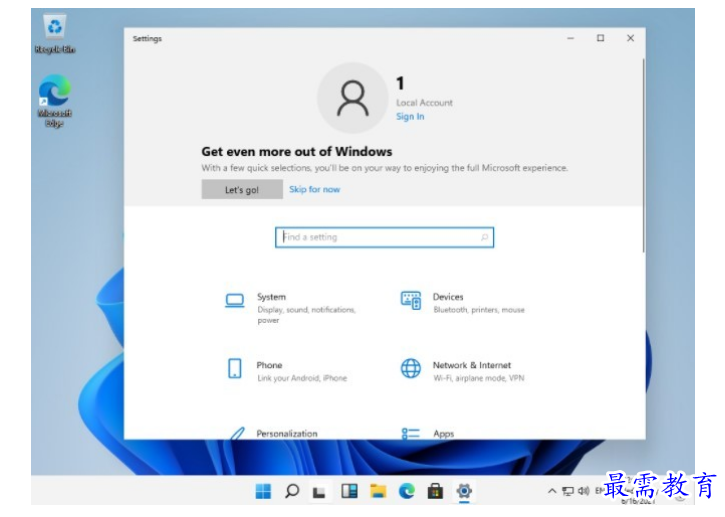
Task: Click the 'Local Account' text
Action: 424,103
